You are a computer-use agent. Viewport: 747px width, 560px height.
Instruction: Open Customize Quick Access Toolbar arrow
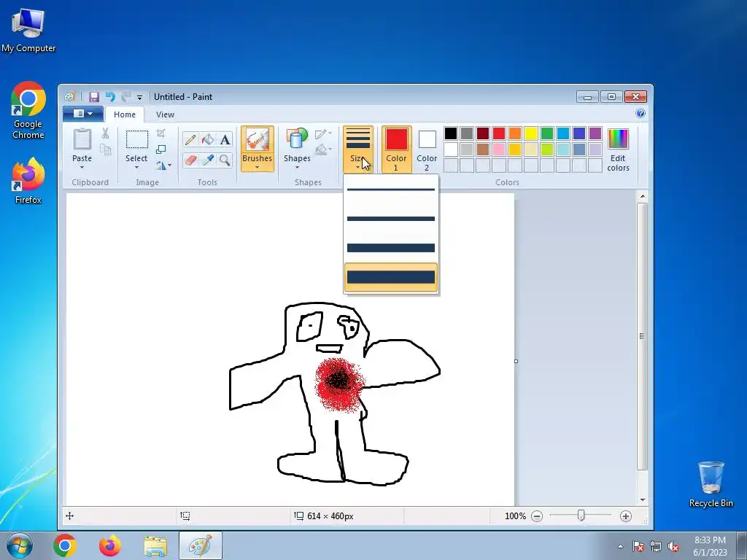coord(139,98)
